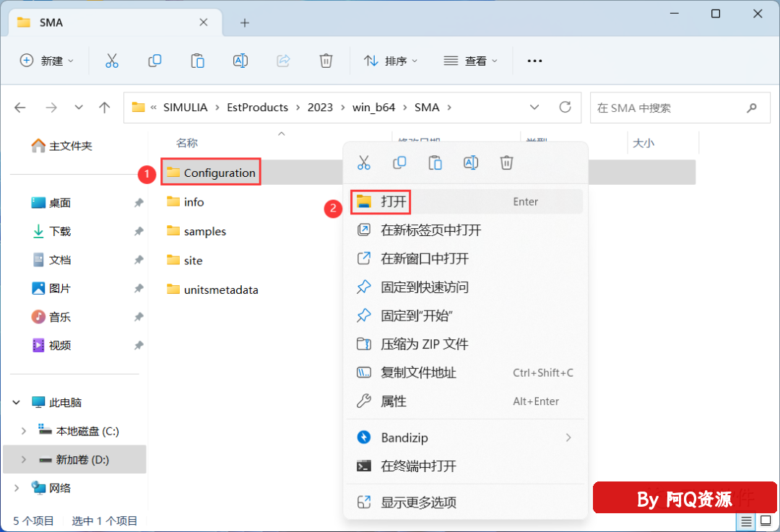Image resolution: width=780 pixels, height=532 pixels.
Task: Click the Delete trash icon in the context menu
Action: tap(506, 162)
